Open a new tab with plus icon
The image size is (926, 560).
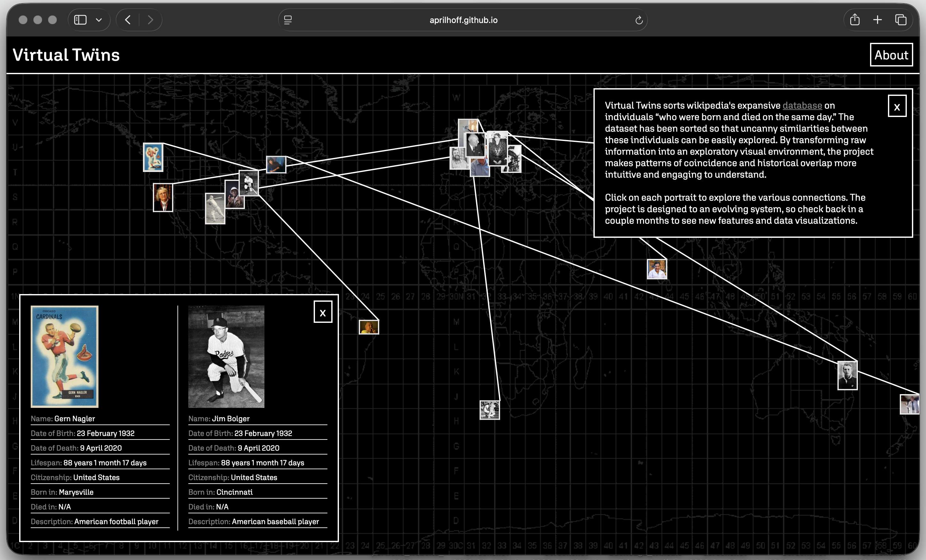pyautogui.click(x=877, y=20)
